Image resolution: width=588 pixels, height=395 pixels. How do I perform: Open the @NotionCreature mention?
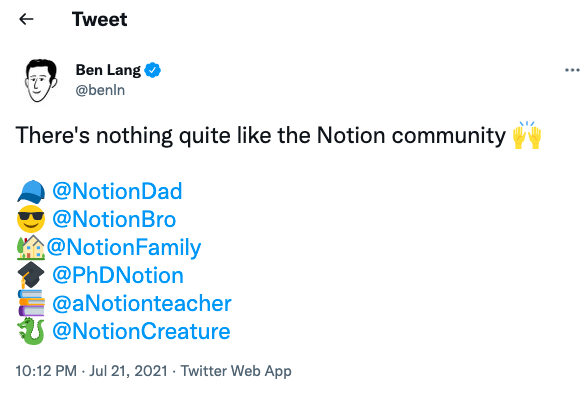pyautogui.click(x=141, y=332)
